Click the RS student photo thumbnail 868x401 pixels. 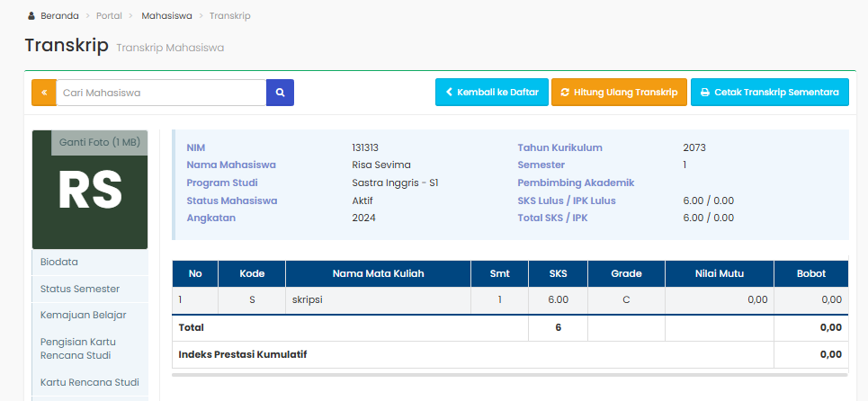pos(90,190)
